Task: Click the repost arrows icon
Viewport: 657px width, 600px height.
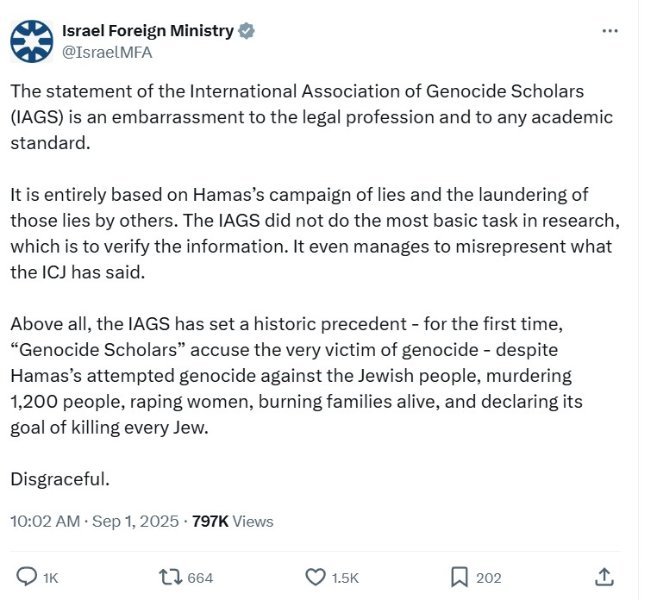Action: [x=171, y=577]
